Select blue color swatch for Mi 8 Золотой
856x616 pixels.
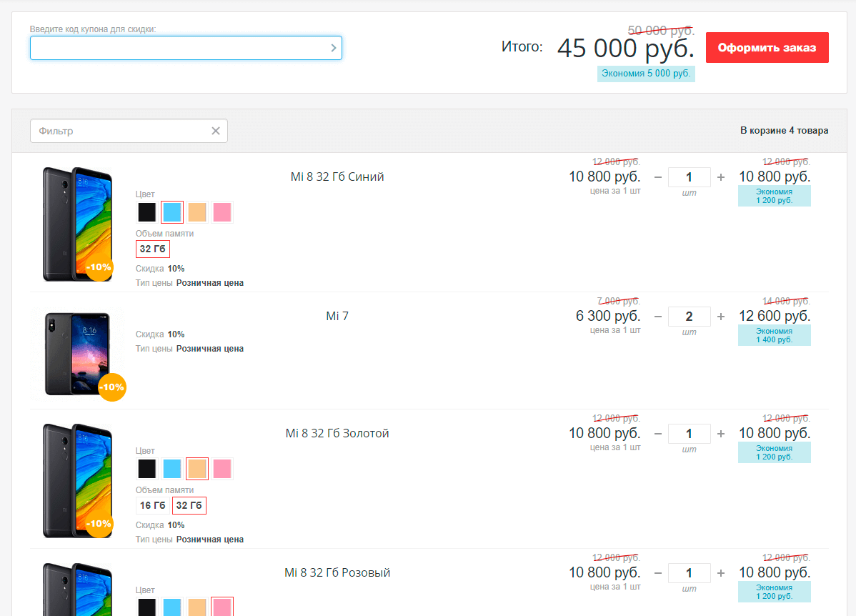click(172, 469)
